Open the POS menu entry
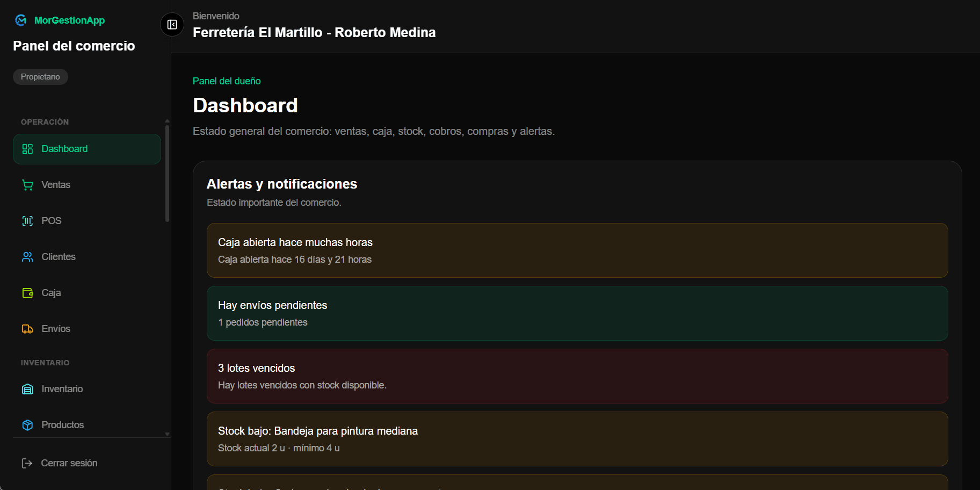Screen dimensions: 980x490 (87, 221)
